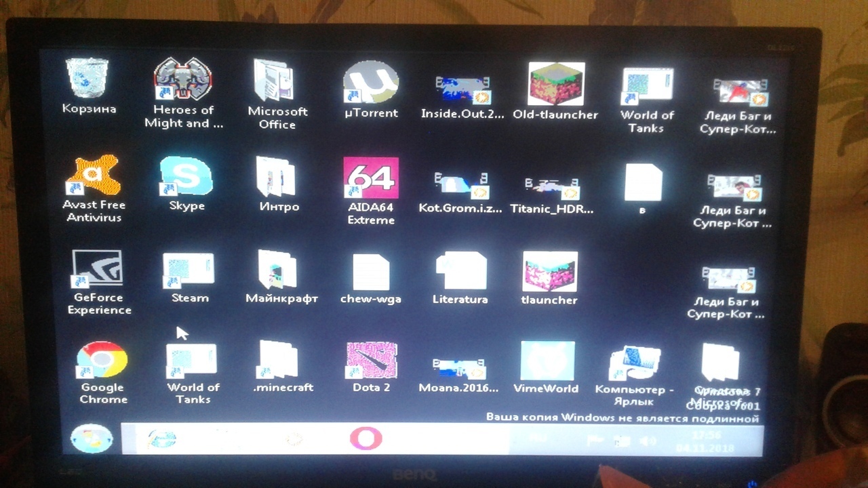Launch Steam from the desktop
868x488 pixels.
pos(189,270)
